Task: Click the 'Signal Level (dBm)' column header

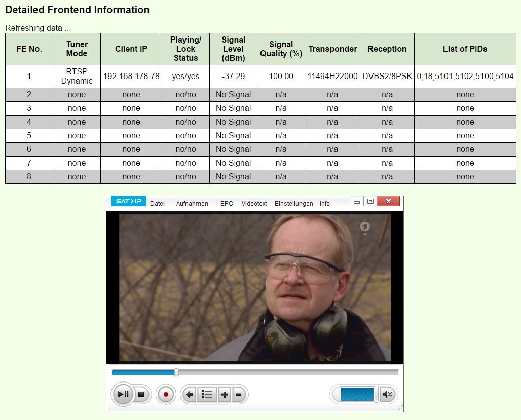Action: point(233,49)
